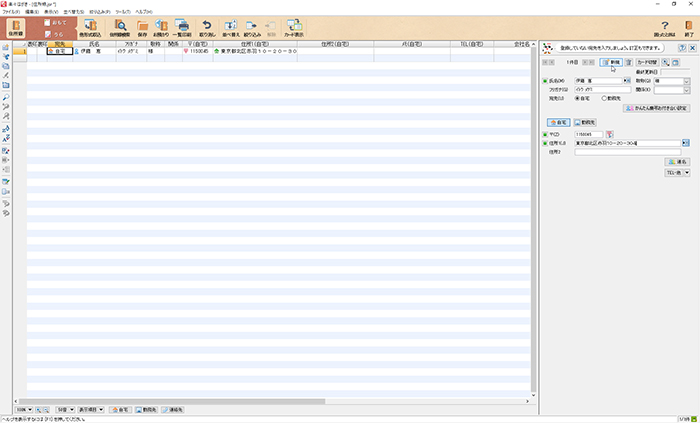700x423 pixels.
Task: Open 一覧印刷 list print
Action: click(x=182, y=28)
